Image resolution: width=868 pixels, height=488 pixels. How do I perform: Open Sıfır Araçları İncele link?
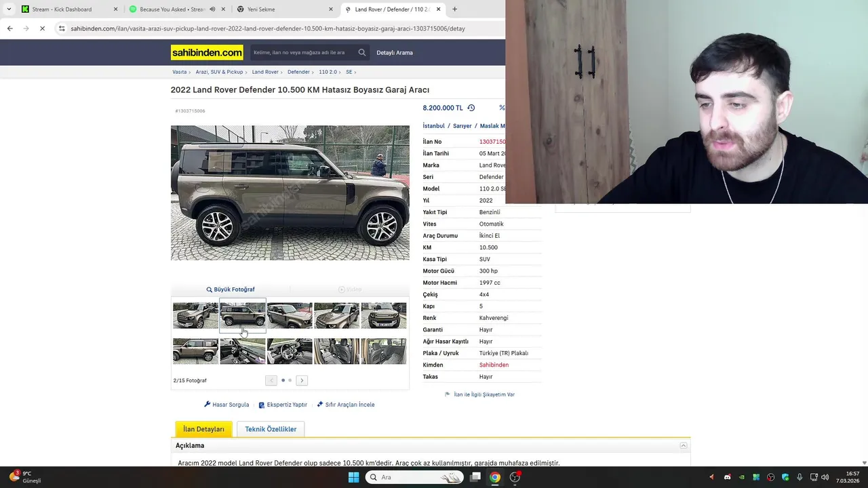pos(346,405)
